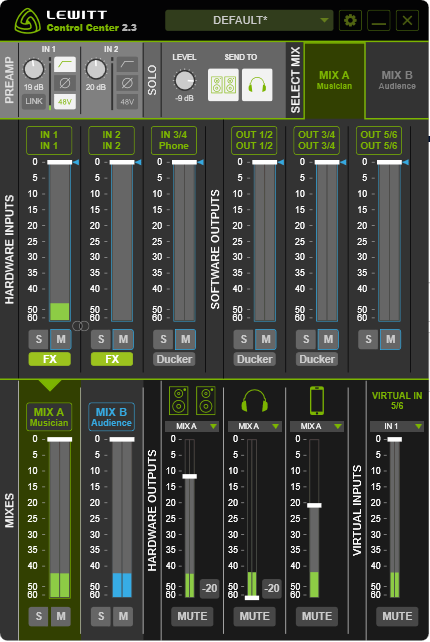Click the MUTE button under headphones output
The height and width of the screenshot is (642, 430).
[255, 616]
